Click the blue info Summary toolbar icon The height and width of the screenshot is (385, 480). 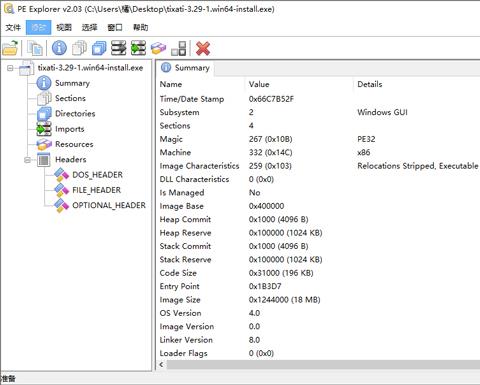click(x=59, y=48)
